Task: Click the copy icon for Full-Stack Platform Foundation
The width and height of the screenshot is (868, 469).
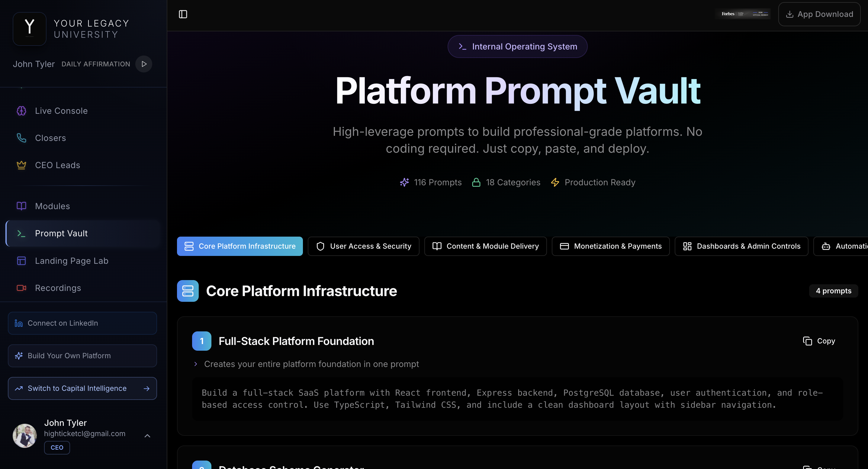Action: click(807, 341)
